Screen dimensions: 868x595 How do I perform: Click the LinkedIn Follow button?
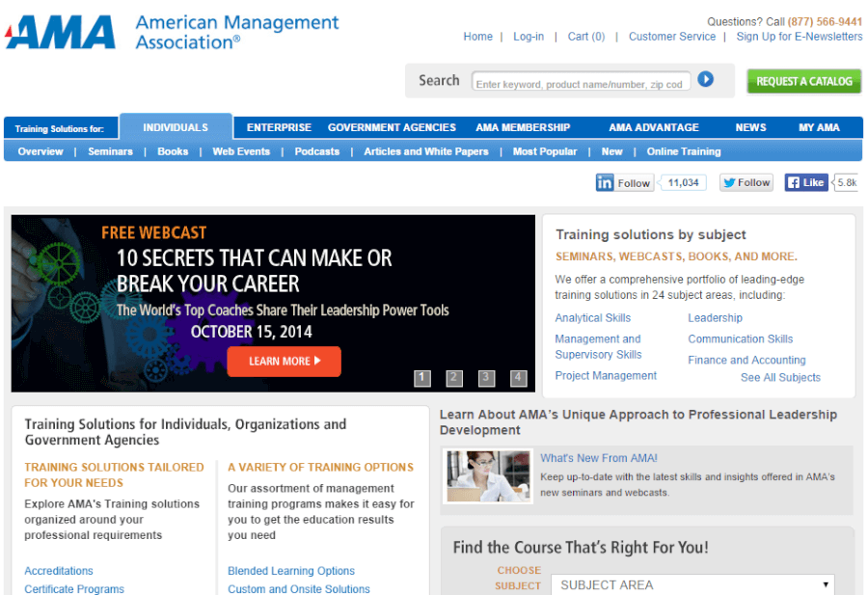click(624, 182)
